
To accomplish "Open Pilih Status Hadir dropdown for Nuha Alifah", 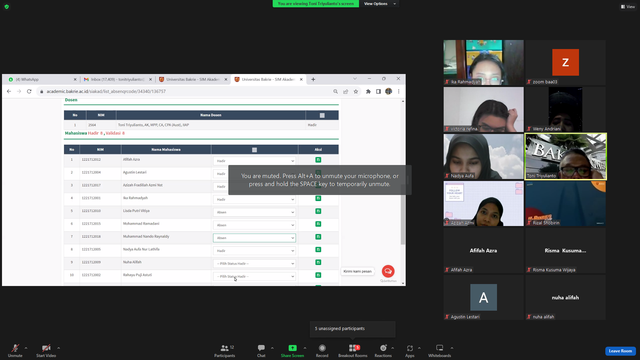I will (x=254, y=263).
